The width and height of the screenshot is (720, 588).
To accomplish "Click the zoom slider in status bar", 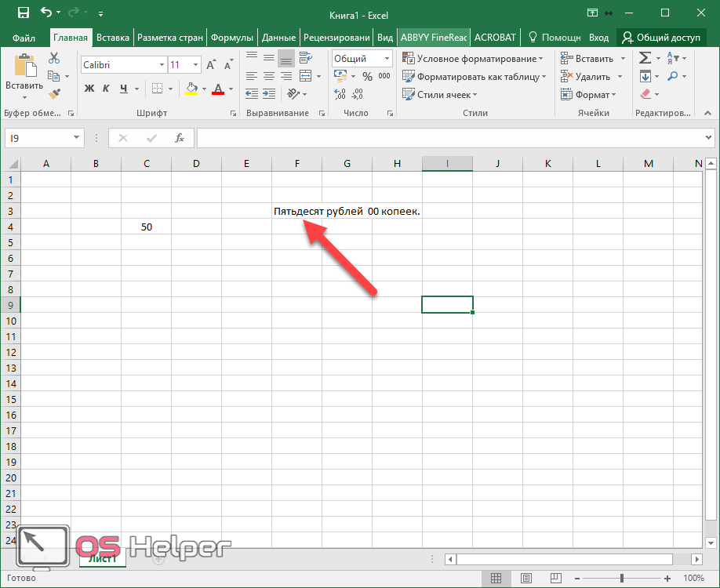I will [x=621, y=579].
